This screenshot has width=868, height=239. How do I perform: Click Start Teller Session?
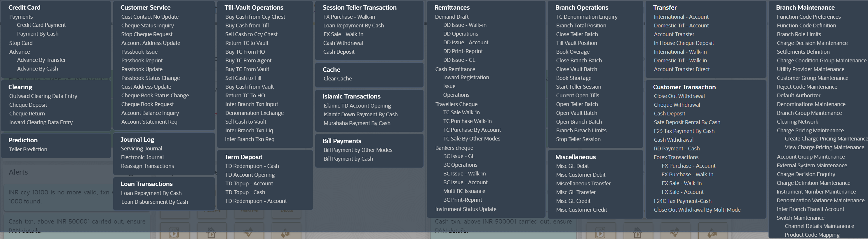click(578, 87)
